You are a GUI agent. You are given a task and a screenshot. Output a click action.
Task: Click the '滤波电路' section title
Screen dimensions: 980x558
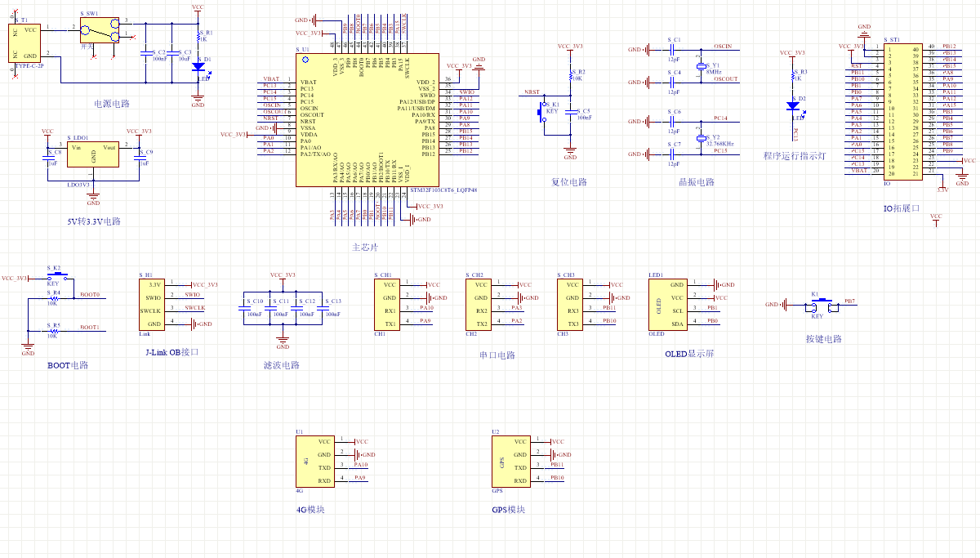pos(282,365)
